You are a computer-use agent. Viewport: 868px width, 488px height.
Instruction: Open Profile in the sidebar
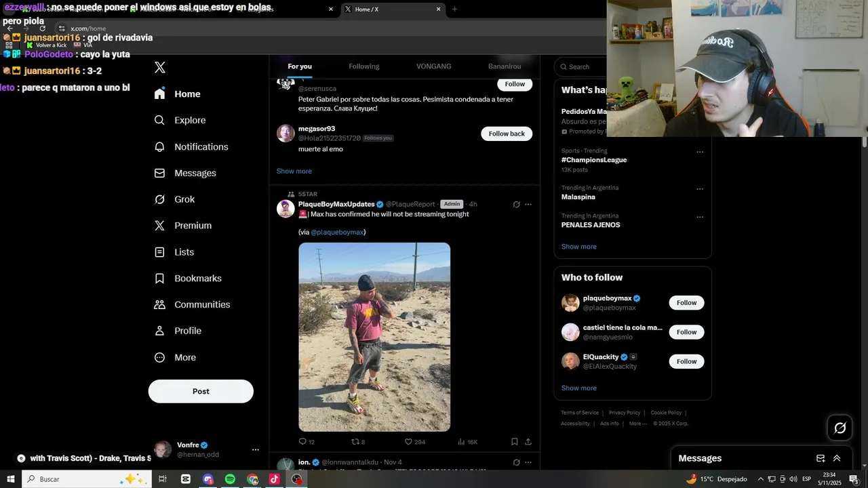[x=178, y=331]
